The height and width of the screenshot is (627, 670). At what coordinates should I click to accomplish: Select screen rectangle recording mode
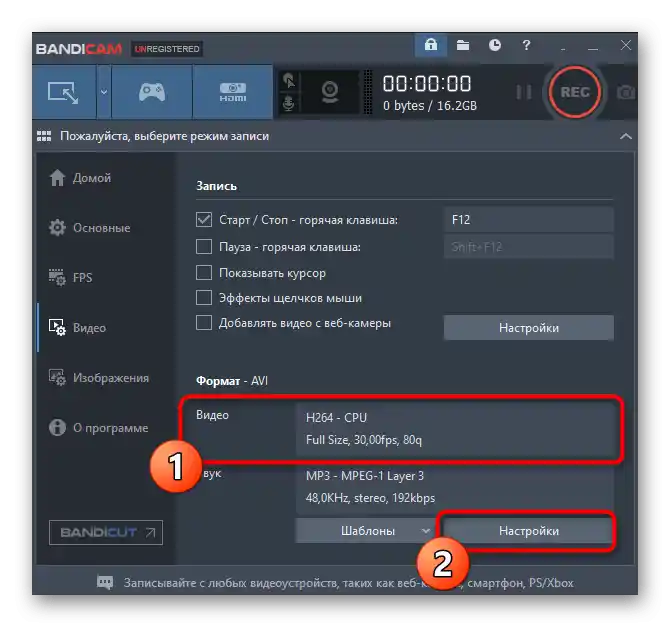click(x=64, y=92)
